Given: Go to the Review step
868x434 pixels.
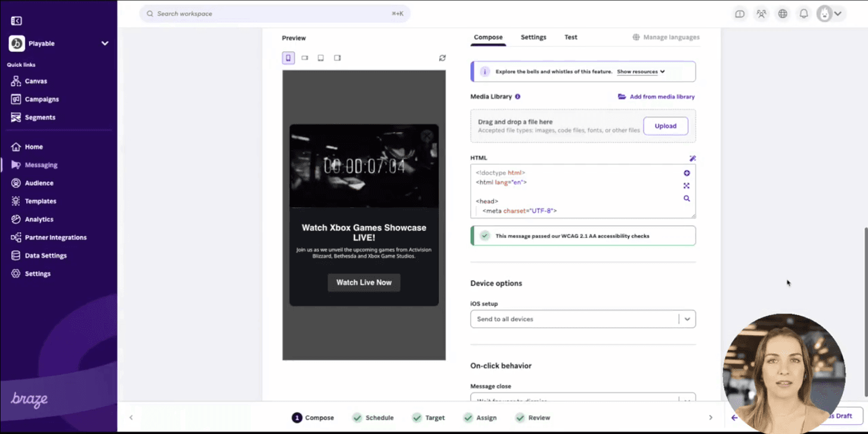Looking at the screenshot, I should 533,418.
